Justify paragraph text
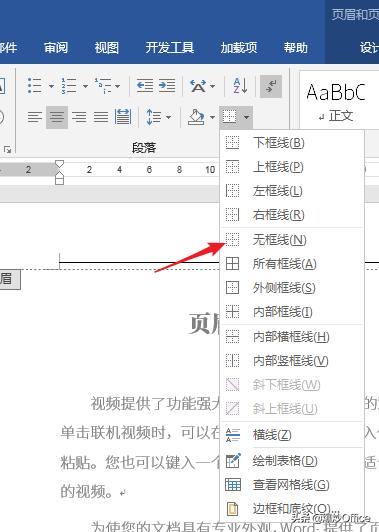Image resolution: width=379 pixels, height=532 pixels. (101, 117)
